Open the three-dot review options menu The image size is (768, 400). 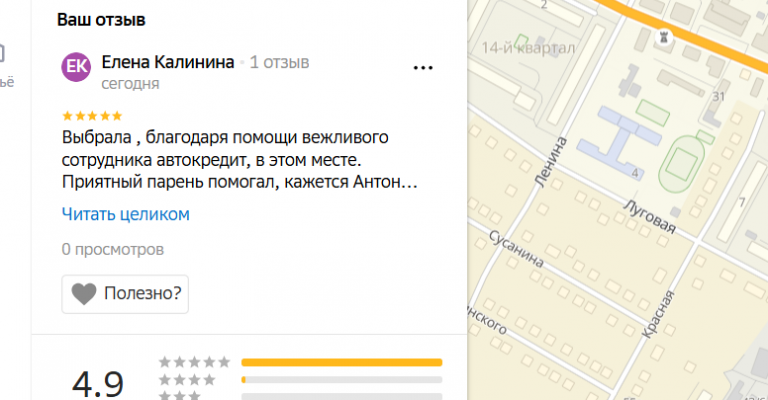(423, 68)
